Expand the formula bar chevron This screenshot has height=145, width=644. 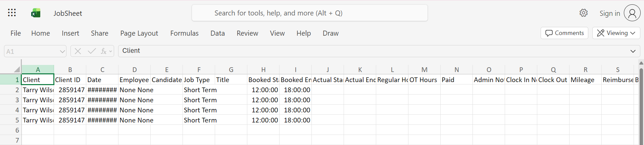point(633,51)
